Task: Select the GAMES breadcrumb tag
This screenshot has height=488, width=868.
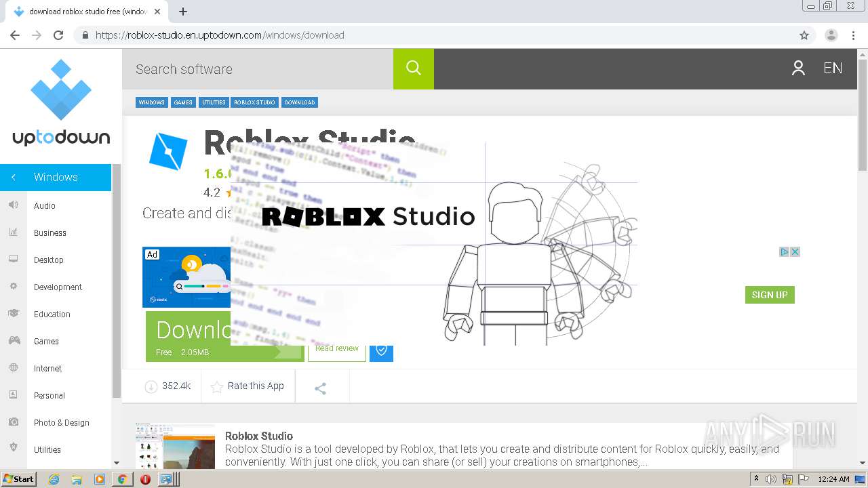Action: tap(183, 102)
